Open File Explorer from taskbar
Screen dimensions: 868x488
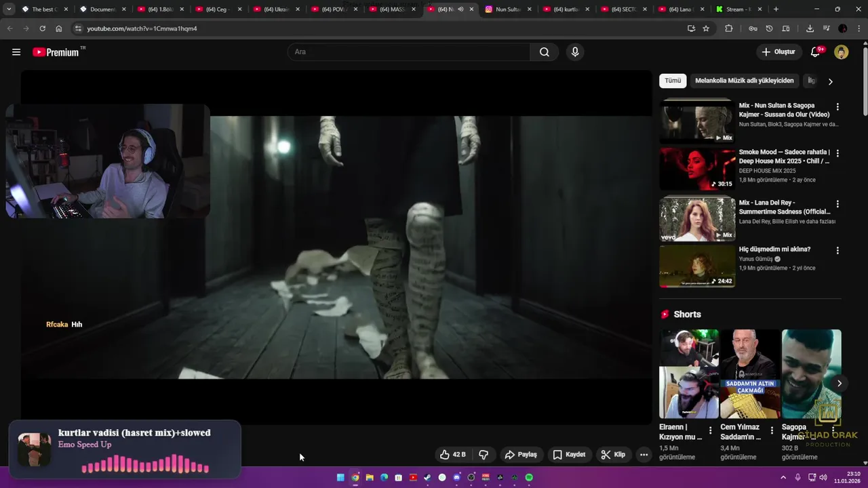tap(370, 477)
